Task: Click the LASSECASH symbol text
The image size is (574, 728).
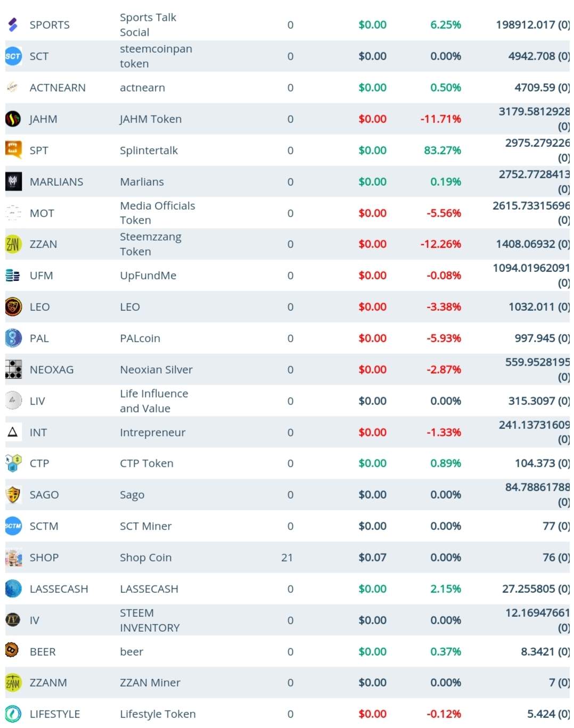Action: 59,589
